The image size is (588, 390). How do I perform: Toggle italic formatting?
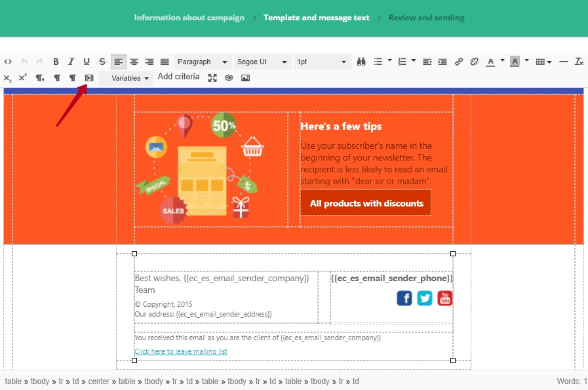pos(71,62)
